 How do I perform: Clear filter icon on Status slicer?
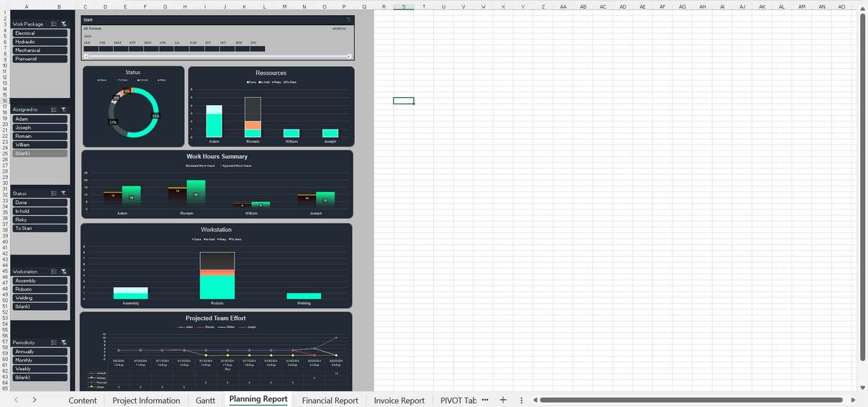pos(64,193)
